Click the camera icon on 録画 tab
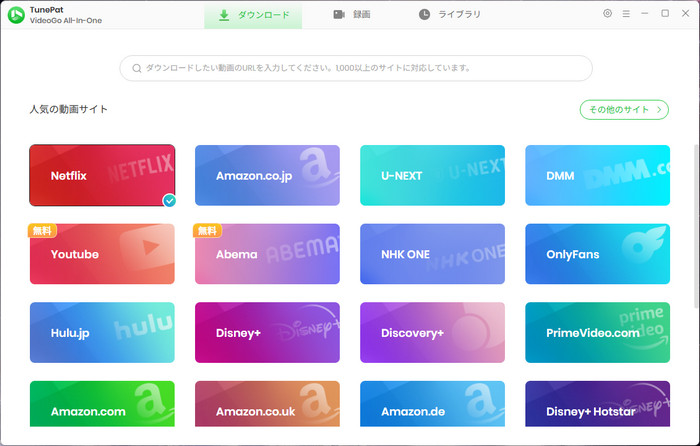700x446 pixels. pyautogui.click(x=339, y=15)
